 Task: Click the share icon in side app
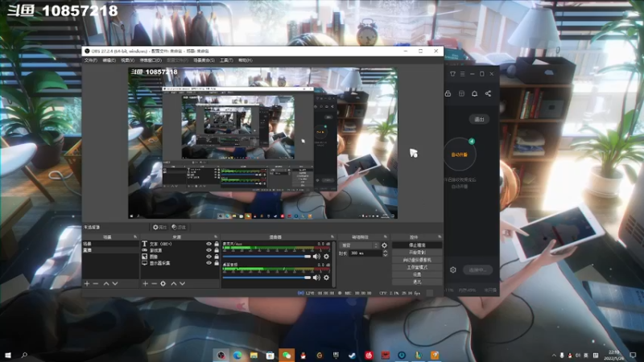488,93
